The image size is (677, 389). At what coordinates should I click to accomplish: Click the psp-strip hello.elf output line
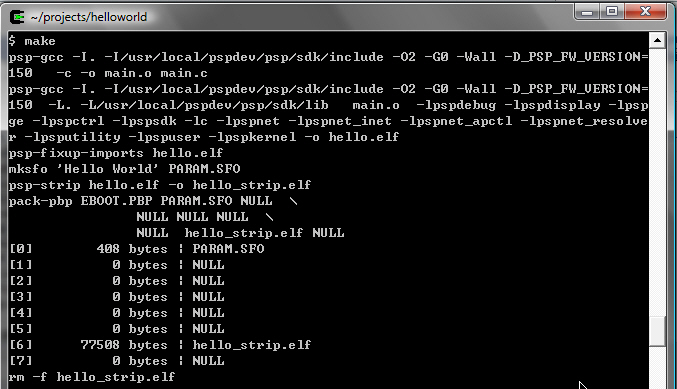[160, 185]
